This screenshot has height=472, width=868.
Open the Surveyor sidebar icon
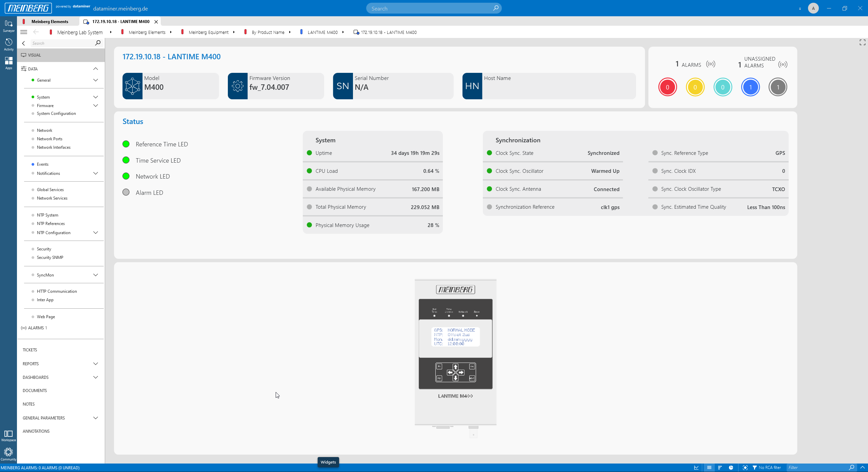point(8,26)
